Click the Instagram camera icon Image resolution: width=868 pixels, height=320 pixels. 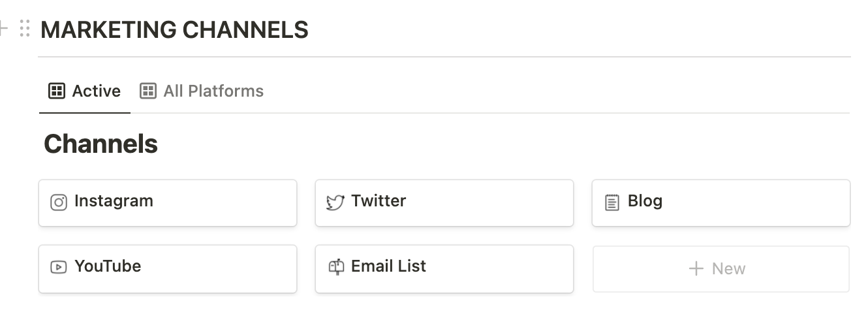tap(59, 202)
